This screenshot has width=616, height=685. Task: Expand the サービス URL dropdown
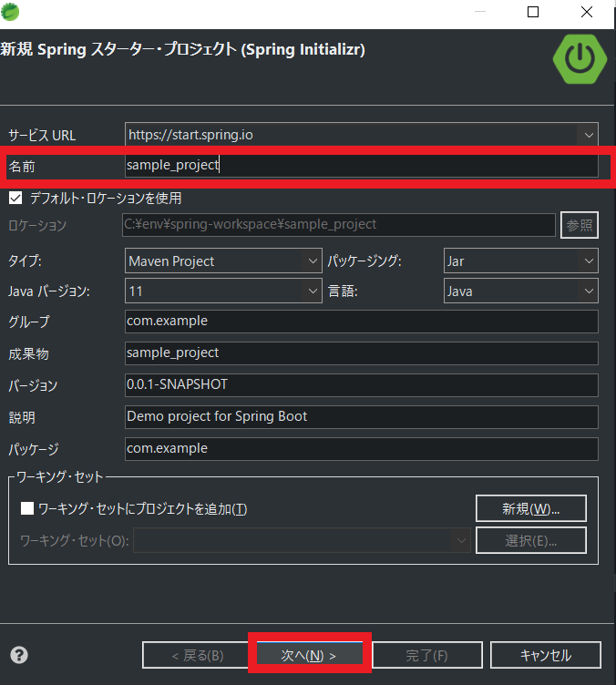[x=589, y=135]
